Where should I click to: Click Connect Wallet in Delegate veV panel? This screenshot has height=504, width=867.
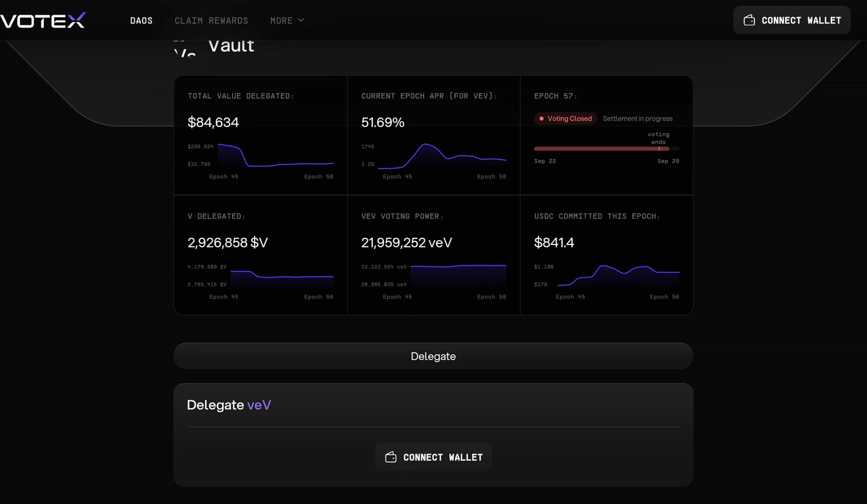(x=433, y=457)
